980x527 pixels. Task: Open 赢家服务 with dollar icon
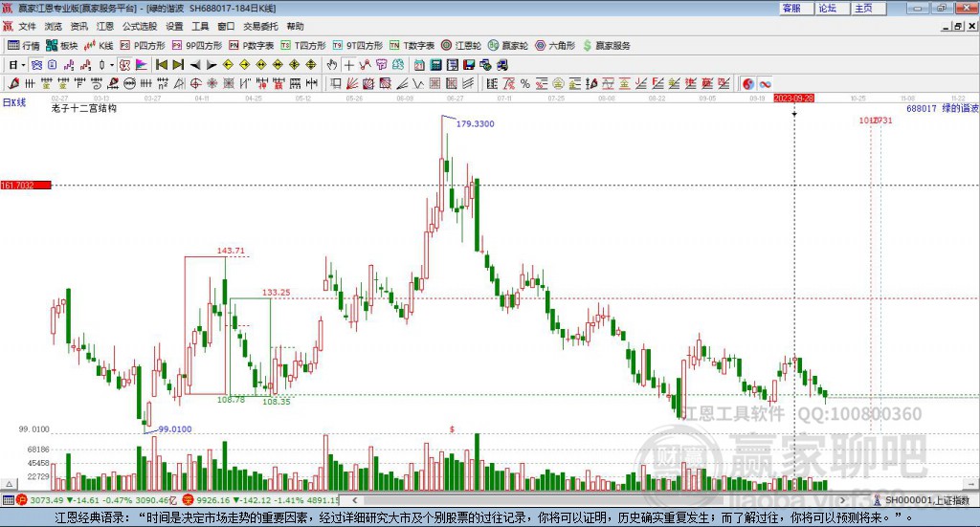click(x=607, y=46)
